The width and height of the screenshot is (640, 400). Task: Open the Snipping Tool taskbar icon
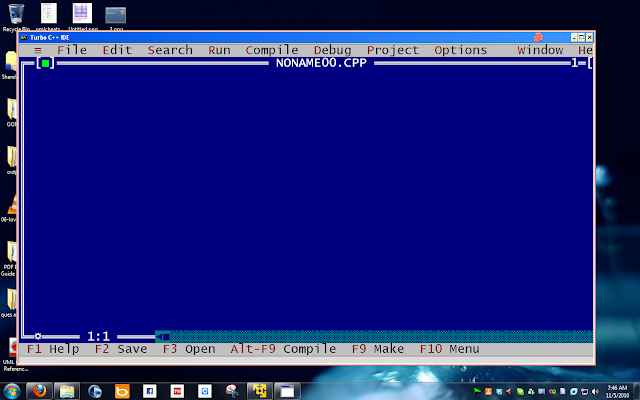click(x=232, y=391)
